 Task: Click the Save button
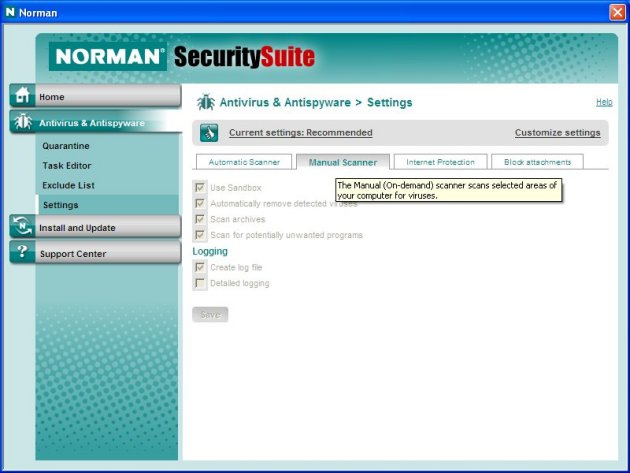210,314
